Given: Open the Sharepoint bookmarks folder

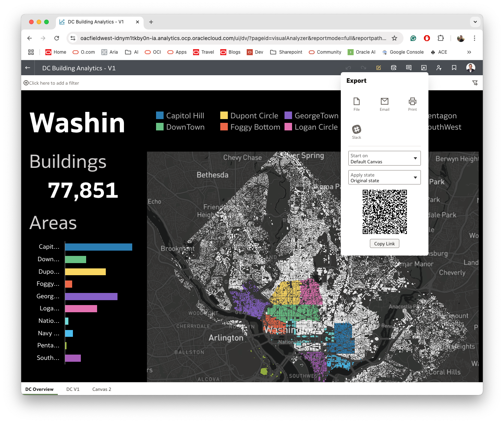Looking at the screenshot, I should (x=286, y=52).
